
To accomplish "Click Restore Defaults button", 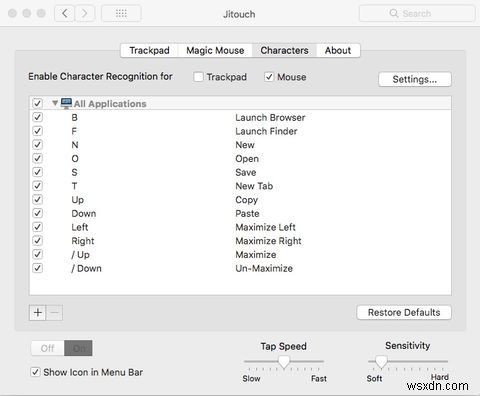I will point(404,313).
